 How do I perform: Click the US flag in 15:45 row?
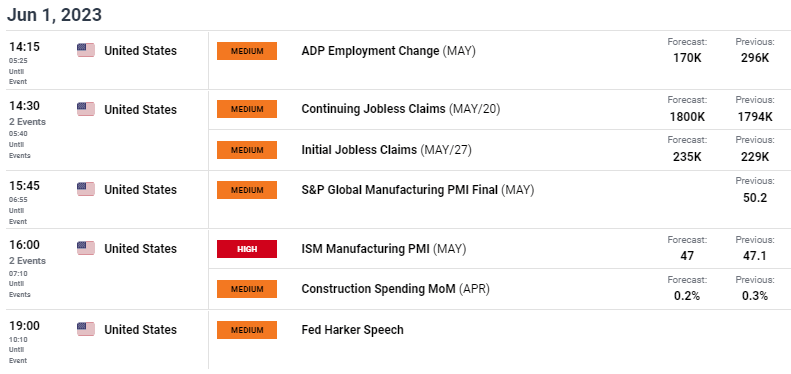pos(86,189)
